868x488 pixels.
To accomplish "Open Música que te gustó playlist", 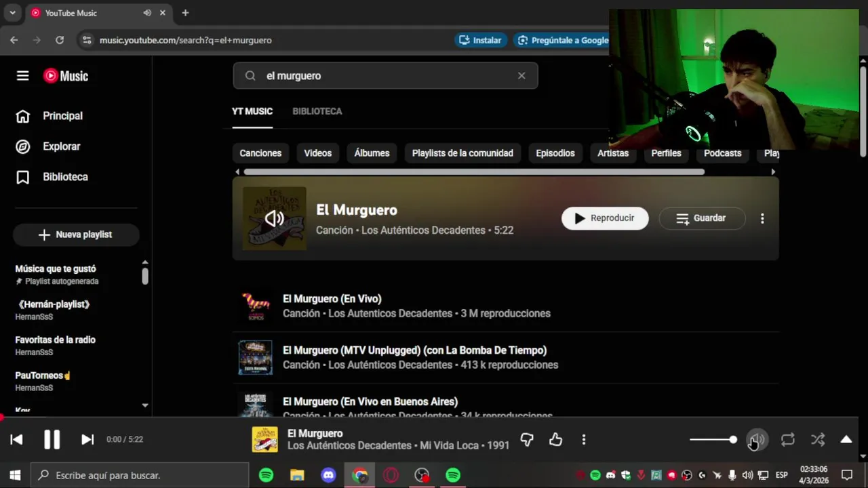I will (56, 269).
